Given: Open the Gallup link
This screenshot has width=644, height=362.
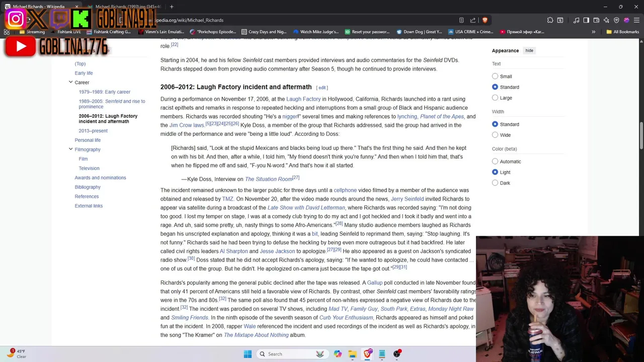Looking at the screenshot, I should (375, 283).
